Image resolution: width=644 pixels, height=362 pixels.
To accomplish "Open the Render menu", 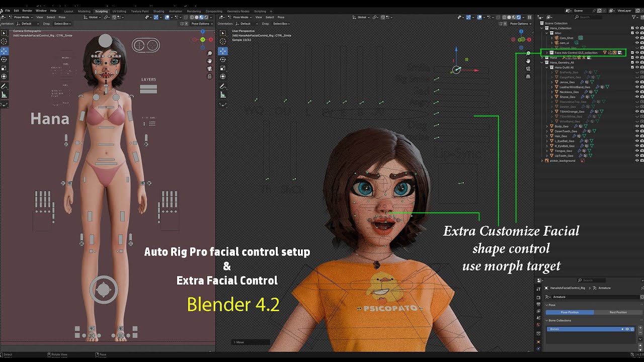I will (27, 11).
